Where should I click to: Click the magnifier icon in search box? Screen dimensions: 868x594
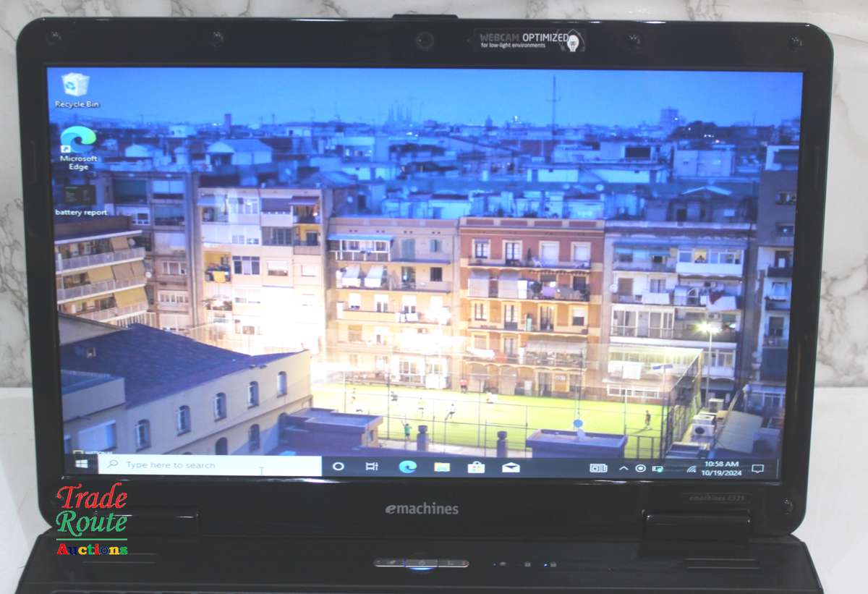[111, 465]
